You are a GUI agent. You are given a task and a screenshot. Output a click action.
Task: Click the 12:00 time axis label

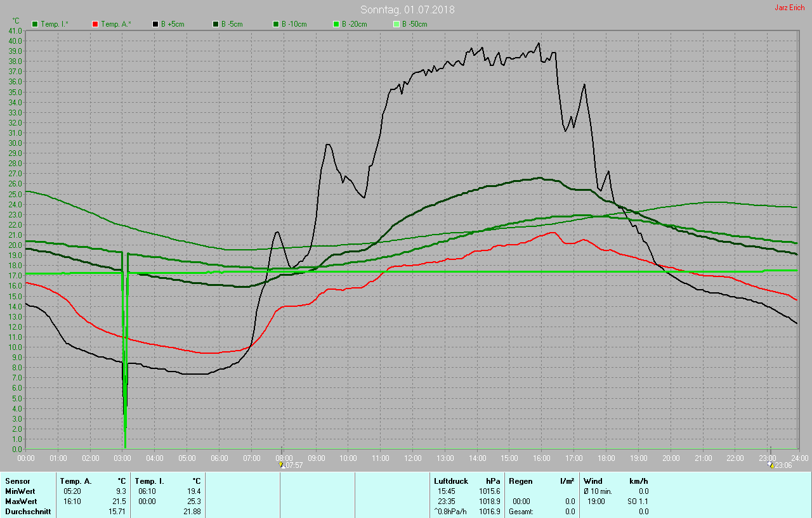tap(413, 458)
